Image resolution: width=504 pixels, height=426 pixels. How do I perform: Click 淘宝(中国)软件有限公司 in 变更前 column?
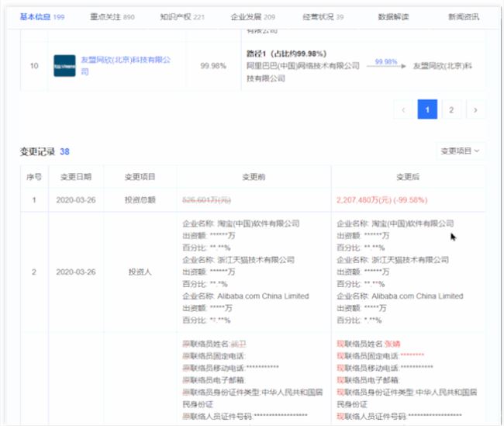coord(258,223)
